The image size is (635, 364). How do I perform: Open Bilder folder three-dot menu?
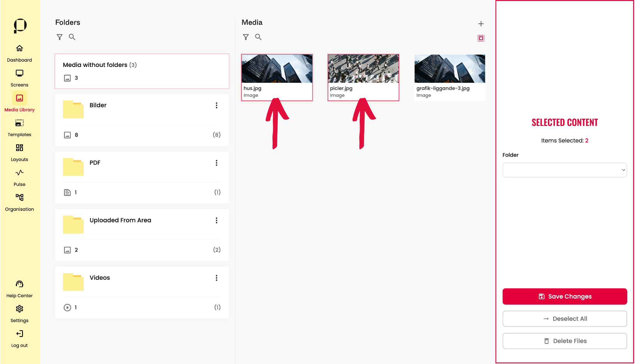click(x=216, y=105)
